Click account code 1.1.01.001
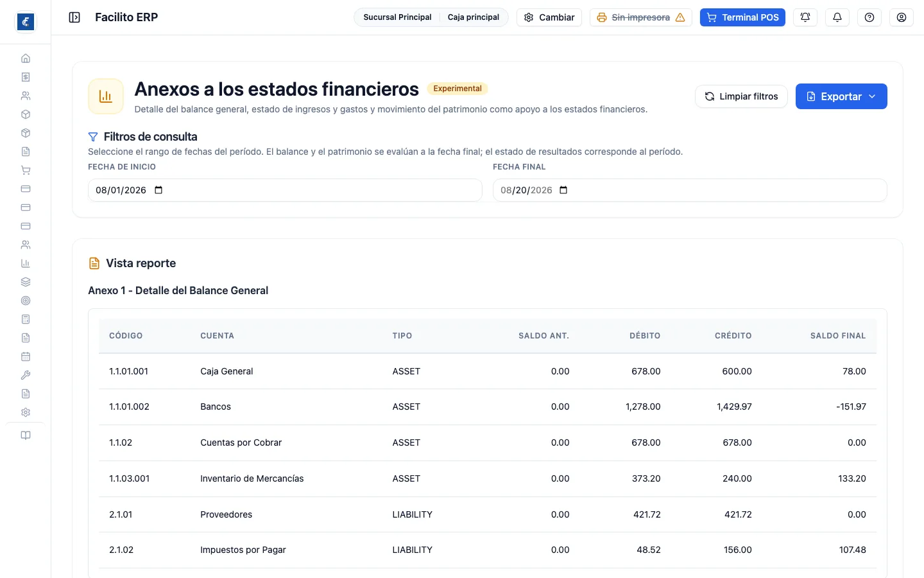Image resolution: width=924 pixels, height=578 pixels. point(128,371)
